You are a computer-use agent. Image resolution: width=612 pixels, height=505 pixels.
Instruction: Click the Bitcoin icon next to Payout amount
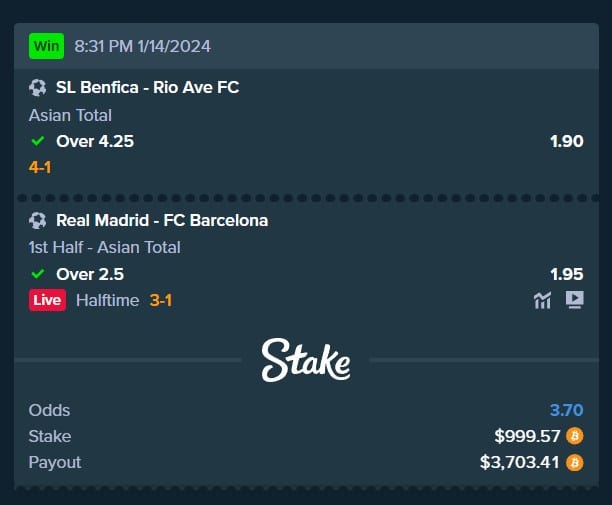tap(574, 462)
